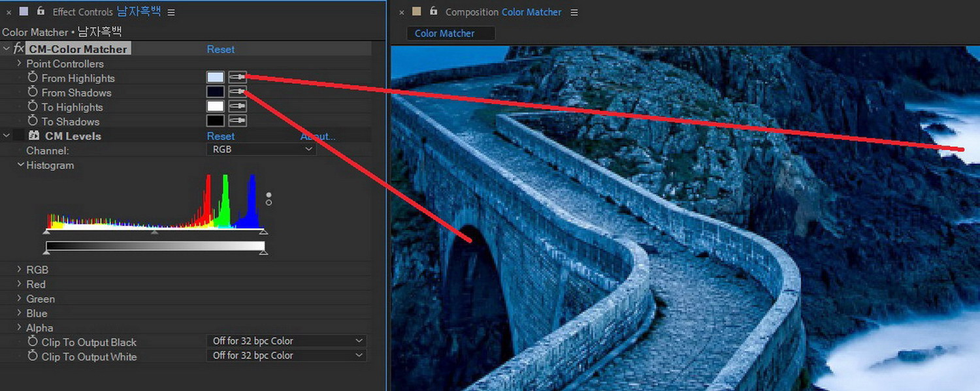
Task: Open the Channel RGB dropdown
Action: click(x=261, y=149)
